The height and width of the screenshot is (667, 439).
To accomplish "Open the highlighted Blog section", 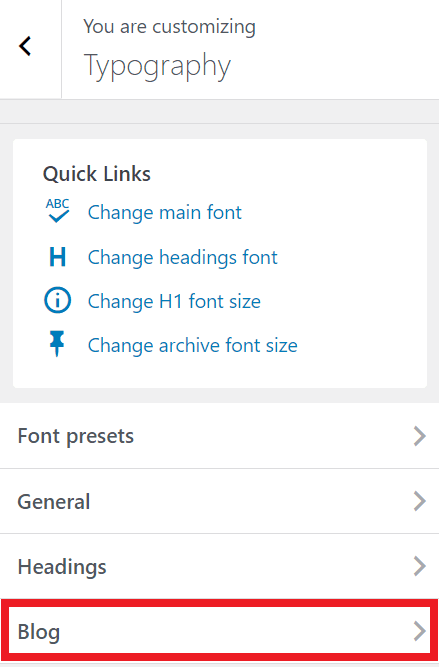I will 220,631.
